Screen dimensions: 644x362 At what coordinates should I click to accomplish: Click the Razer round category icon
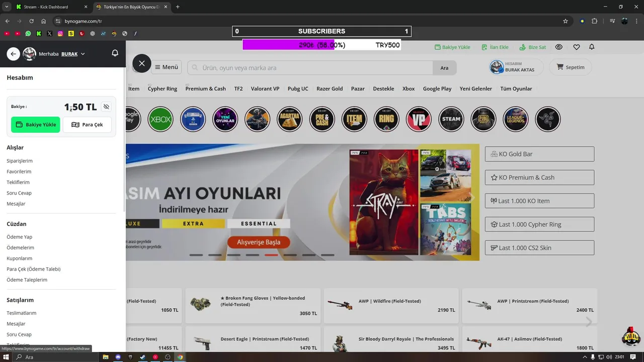(x=548, y=119)
